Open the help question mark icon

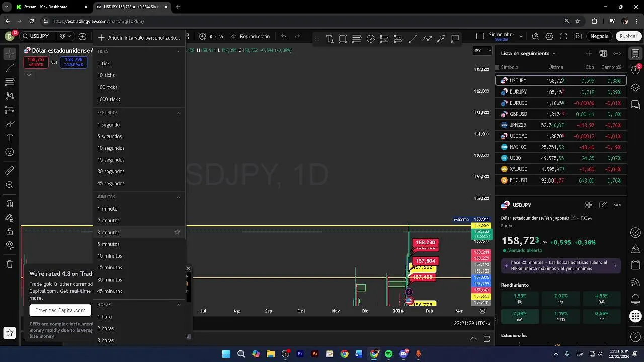click(x=635, y=337)
